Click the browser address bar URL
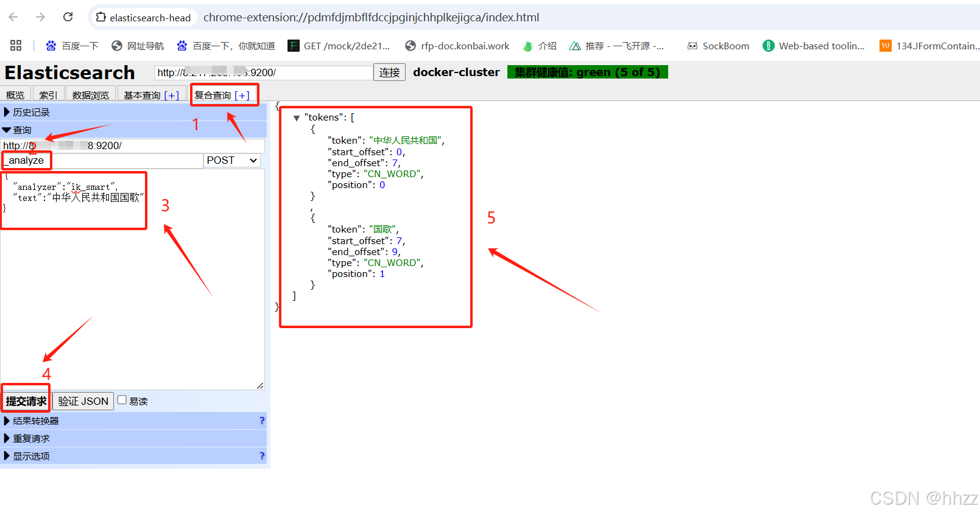The width and height of the screenshot is (980, 515). (371, 17)
